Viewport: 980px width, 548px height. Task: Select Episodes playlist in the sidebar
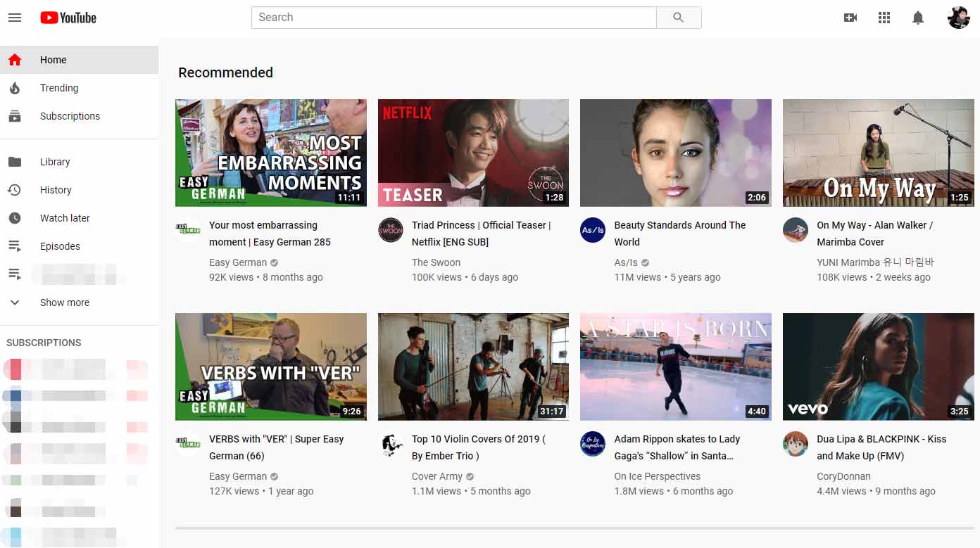point(79,246)
